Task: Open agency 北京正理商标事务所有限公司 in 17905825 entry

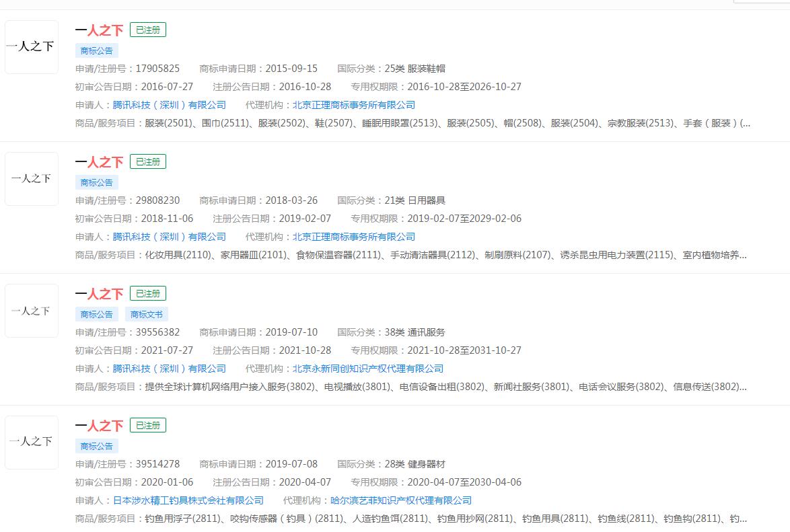Action: tap(354, 105)
